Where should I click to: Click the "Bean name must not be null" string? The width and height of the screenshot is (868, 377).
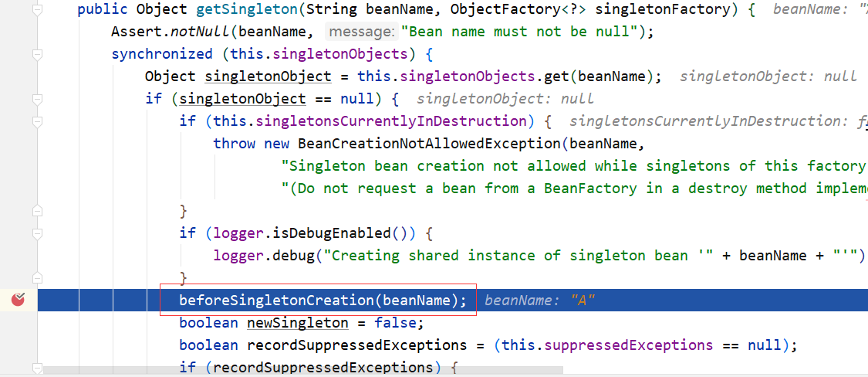[519, 32]
